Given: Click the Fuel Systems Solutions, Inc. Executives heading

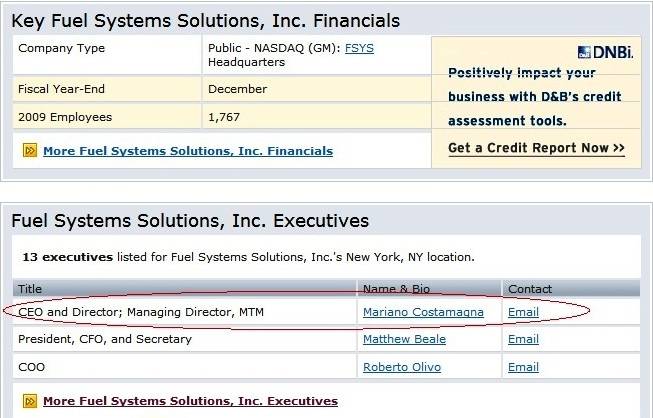Looking at the screenshot, I should point(190,220).
